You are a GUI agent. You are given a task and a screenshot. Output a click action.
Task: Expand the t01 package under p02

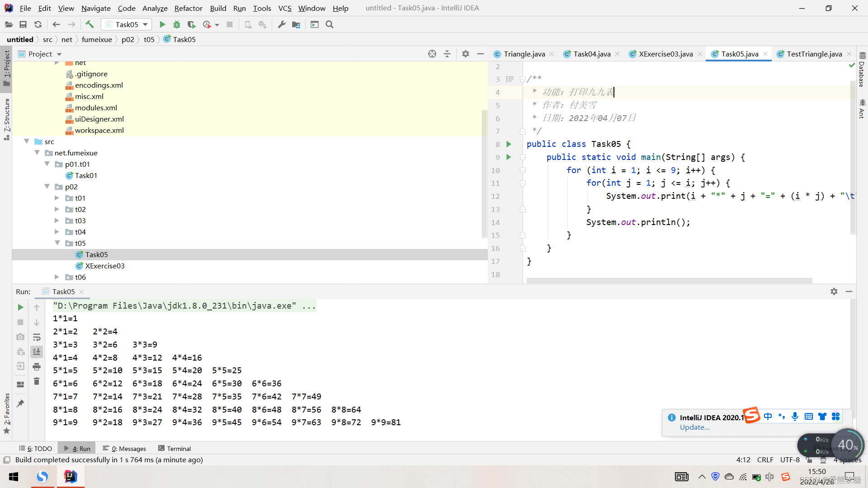57,198
